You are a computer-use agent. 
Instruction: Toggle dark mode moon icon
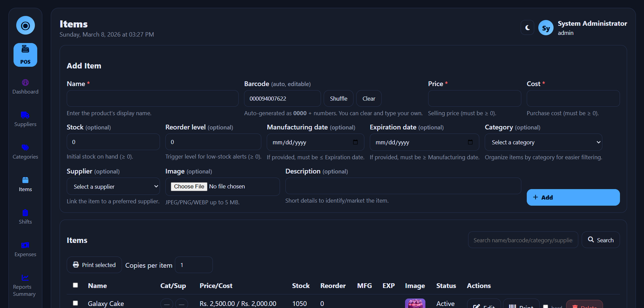click(x=527, y=28)
